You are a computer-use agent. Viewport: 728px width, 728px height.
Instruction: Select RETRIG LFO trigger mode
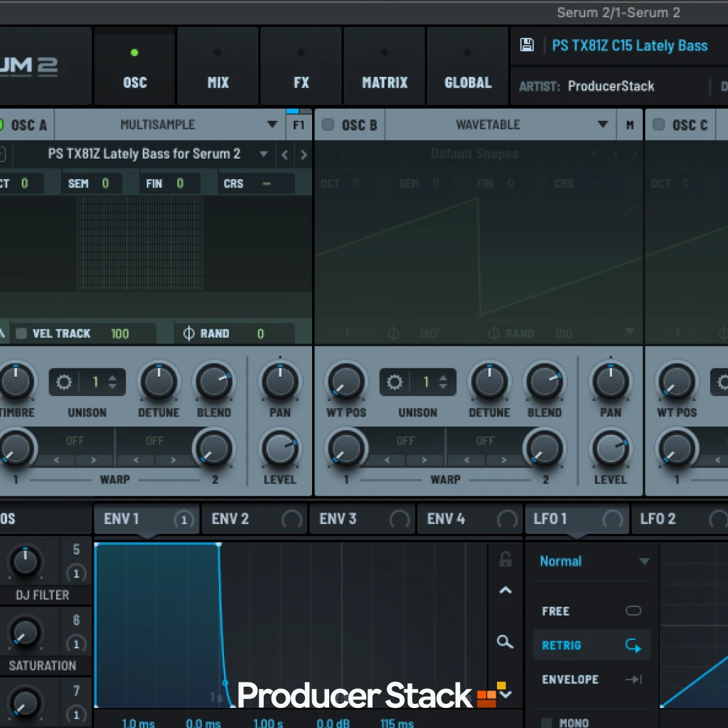tap(591, 646)
